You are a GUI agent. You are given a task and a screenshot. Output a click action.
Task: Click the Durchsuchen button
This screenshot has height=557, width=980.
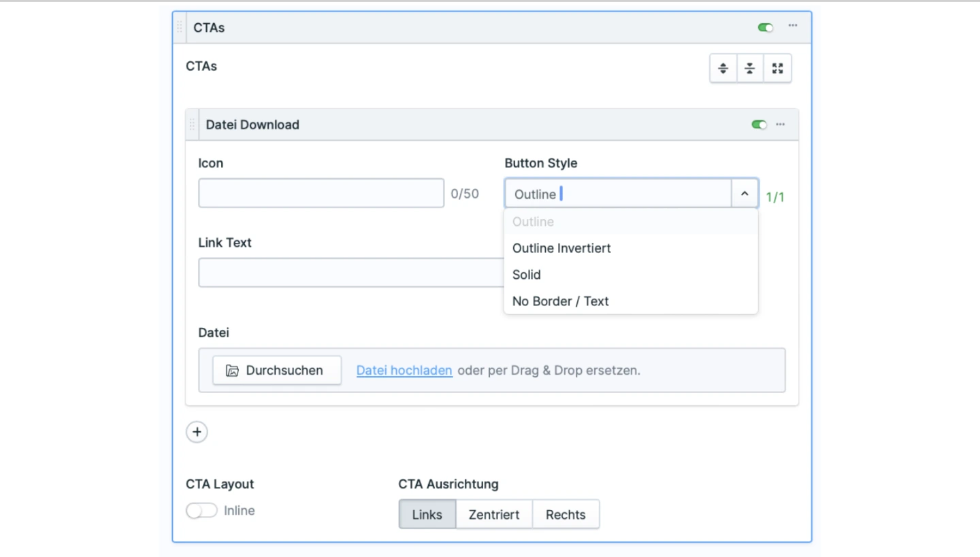point(276,371)
